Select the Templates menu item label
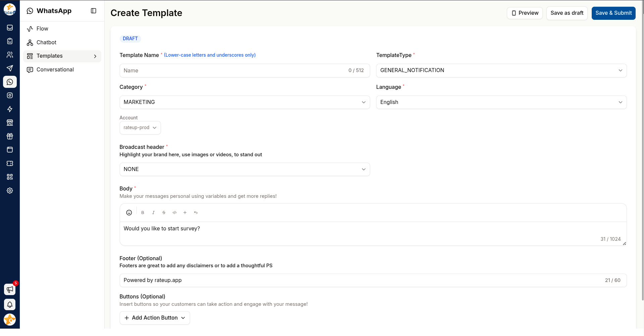Screen dimensions: 644x336 (x=50, y=56)
